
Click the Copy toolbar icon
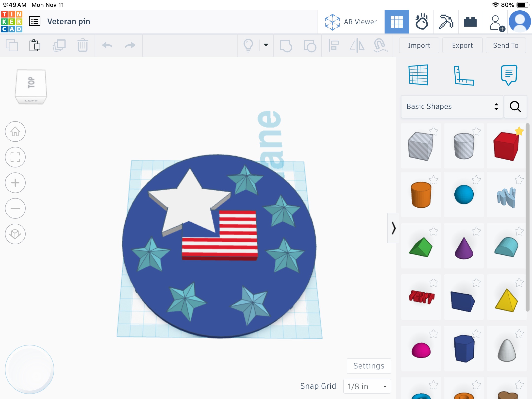[x=12, y=45]
